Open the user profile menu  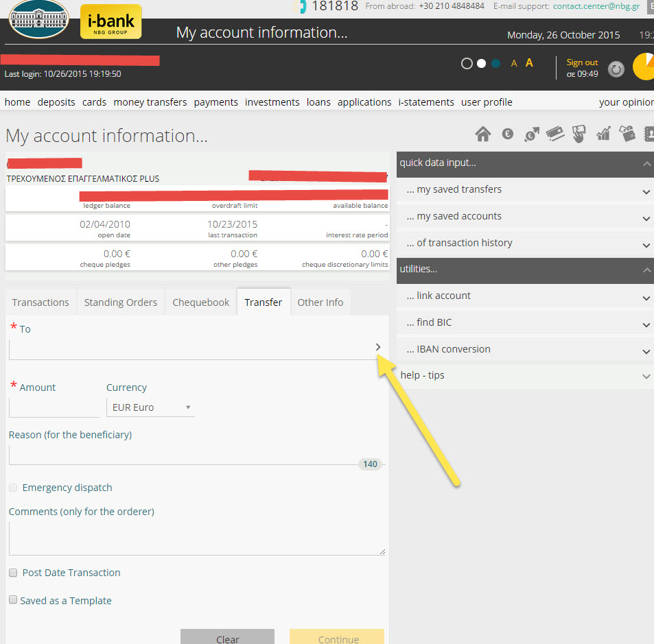click(x=487, y=102)
